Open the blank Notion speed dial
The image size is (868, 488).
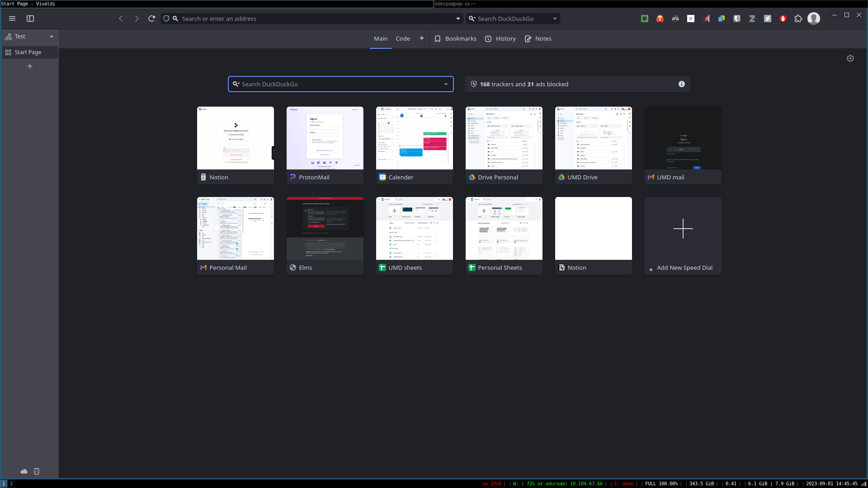click(594, 236)
